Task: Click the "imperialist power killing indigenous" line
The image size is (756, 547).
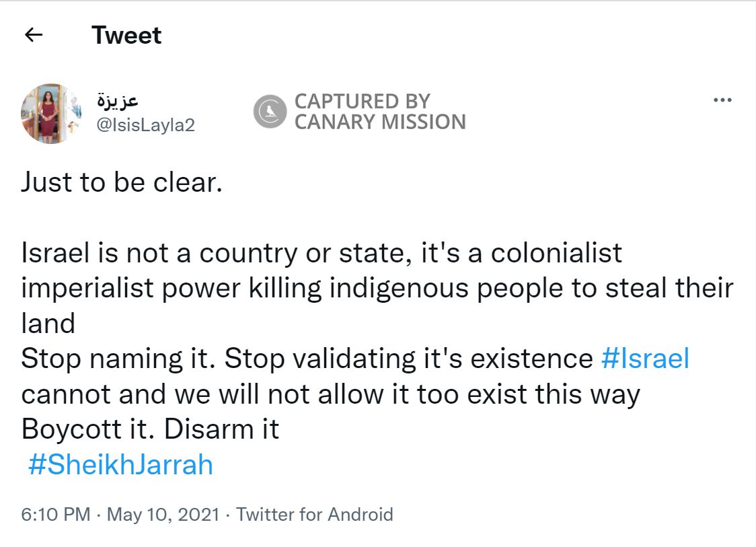Action: (x=377, y=288)
